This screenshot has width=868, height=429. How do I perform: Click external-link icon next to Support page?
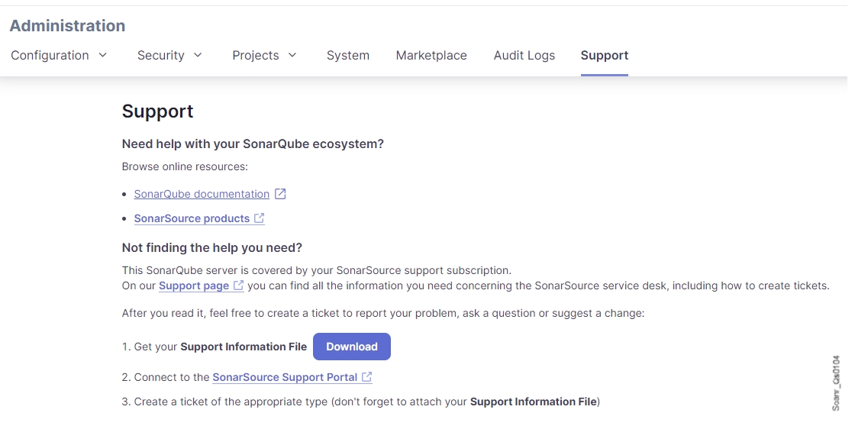239,285
